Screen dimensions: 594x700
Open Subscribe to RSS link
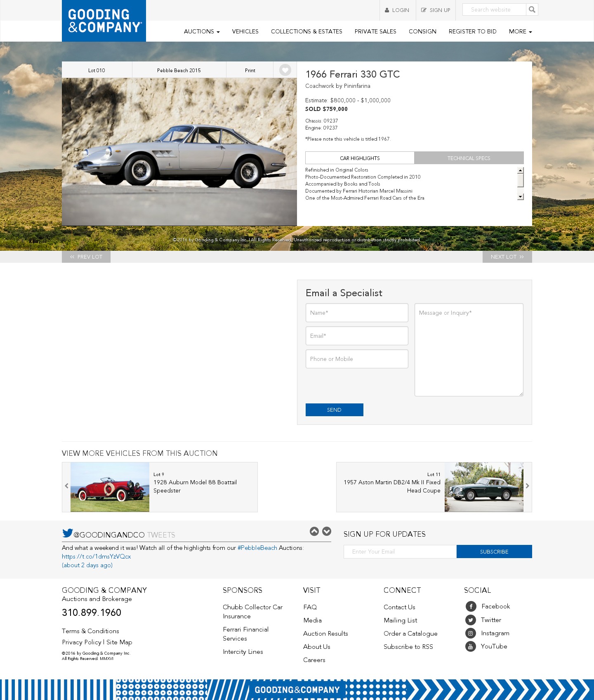[408, 647]
